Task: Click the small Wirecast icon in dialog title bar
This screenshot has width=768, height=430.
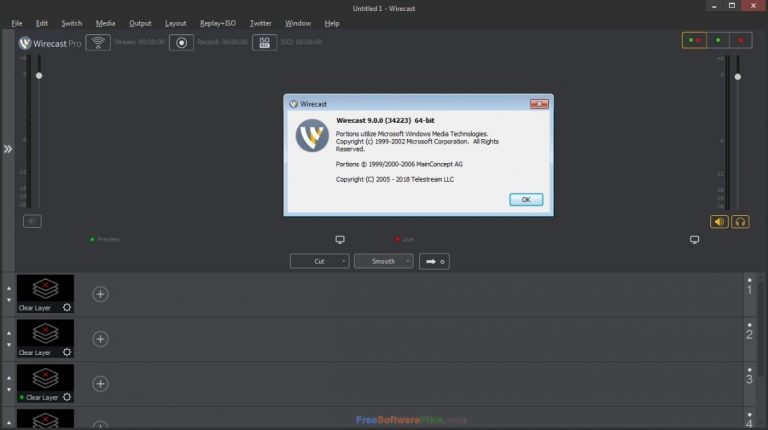Action: (x=293, y=104)
